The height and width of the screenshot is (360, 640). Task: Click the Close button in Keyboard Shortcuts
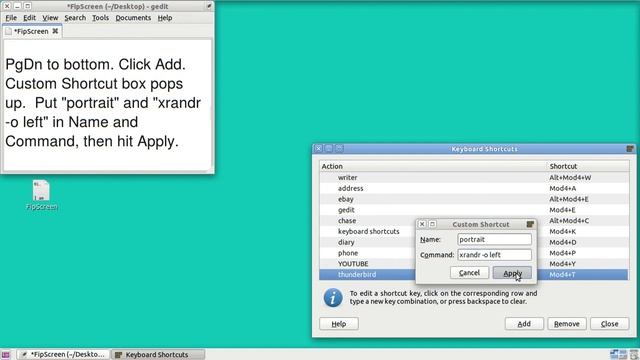609,324
